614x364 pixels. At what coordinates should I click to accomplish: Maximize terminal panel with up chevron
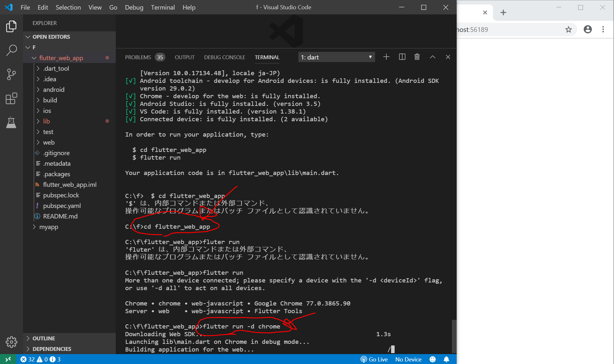(x=432, y=57)
